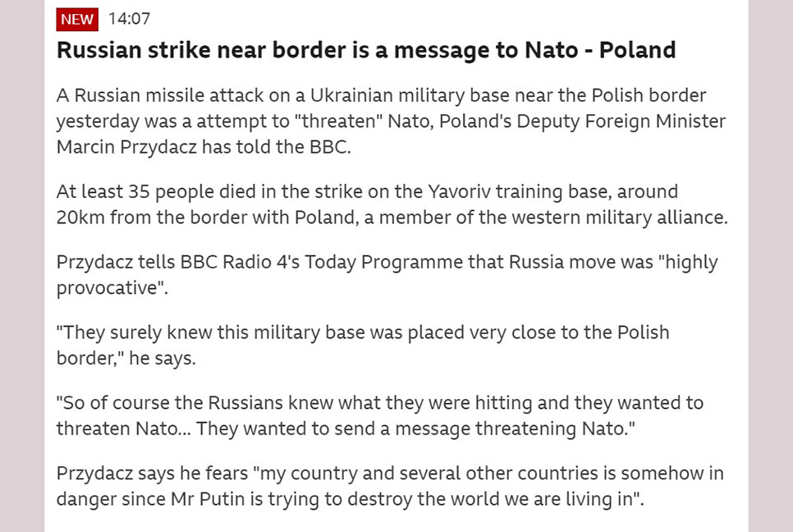
Task: Select the quote starting 'So of course the Russians'
Action: pos(380,415)
